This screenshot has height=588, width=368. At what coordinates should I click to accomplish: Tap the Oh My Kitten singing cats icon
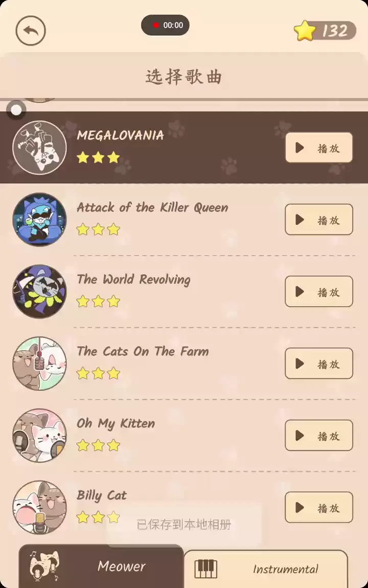39,435
